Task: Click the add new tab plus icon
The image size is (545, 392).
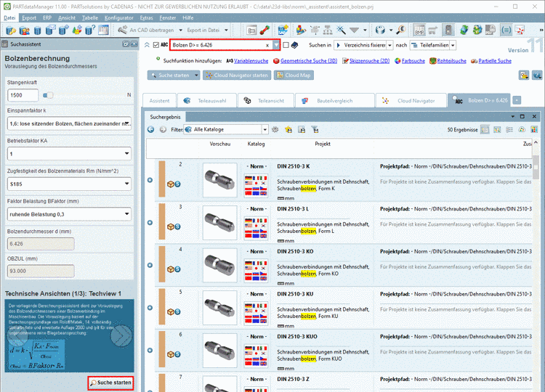Action: (517, 100)
